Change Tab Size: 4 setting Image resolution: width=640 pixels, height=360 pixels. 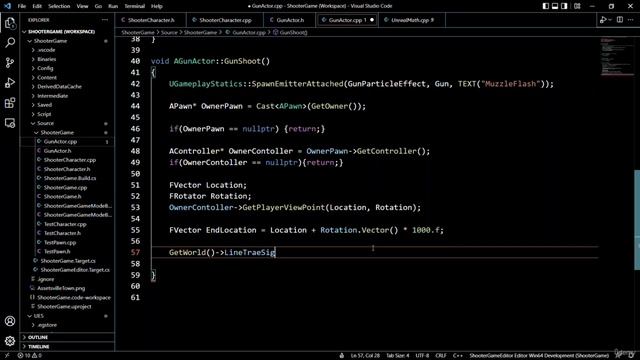[398, 356]
